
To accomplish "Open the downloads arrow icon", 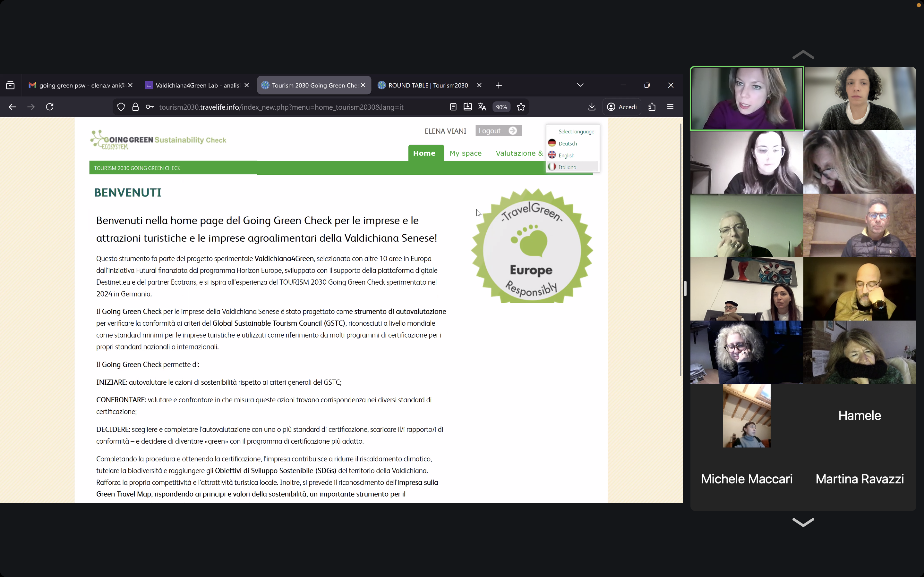I will 591,107.
